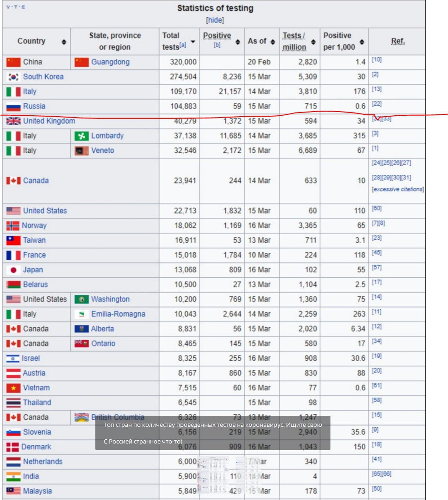Open the V view template link

pos(8,7)
